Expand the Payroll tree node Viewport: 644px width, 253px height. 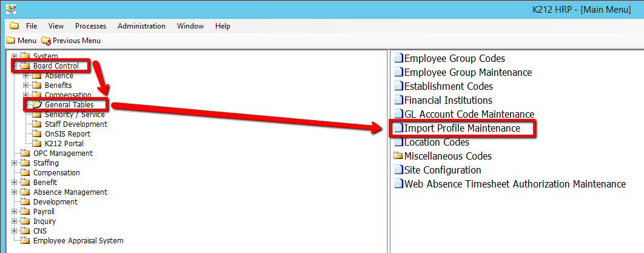pos(14,212)
